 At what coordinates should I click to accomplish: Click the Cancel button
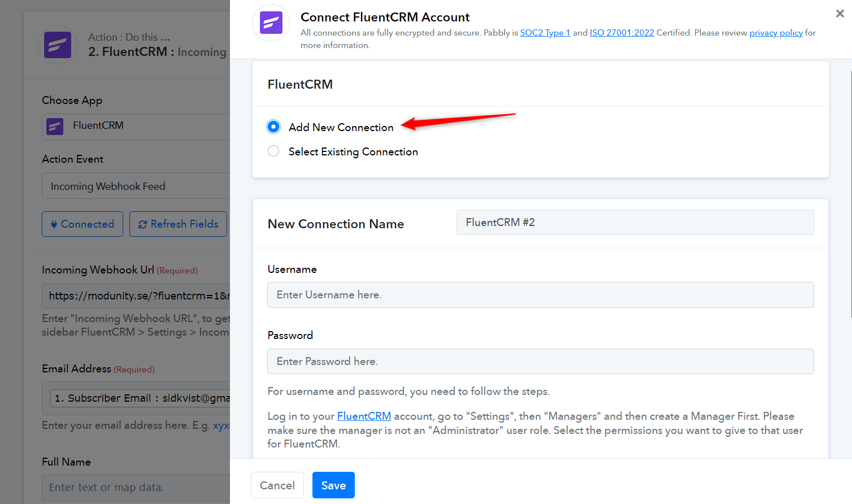point(277,485)
